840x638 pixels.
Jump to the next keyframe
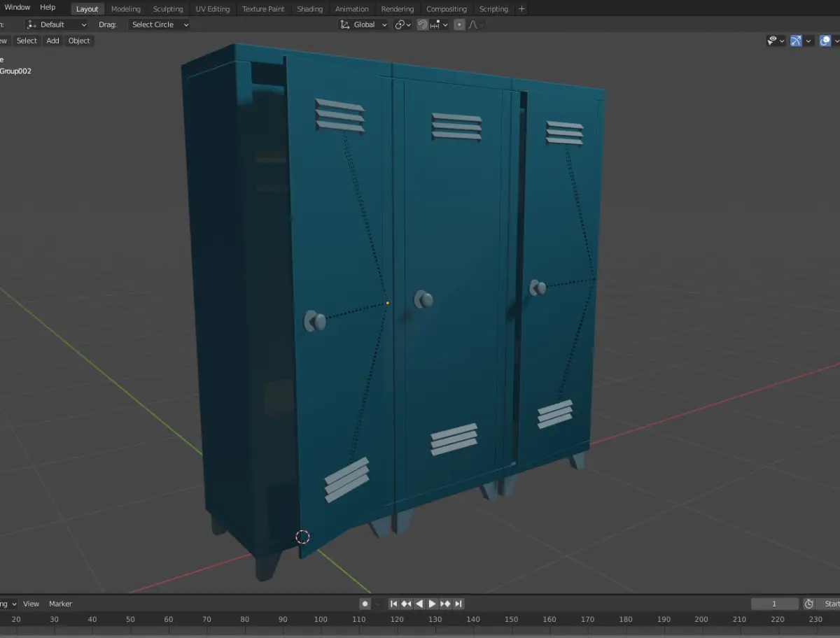(x=445, y=604)
